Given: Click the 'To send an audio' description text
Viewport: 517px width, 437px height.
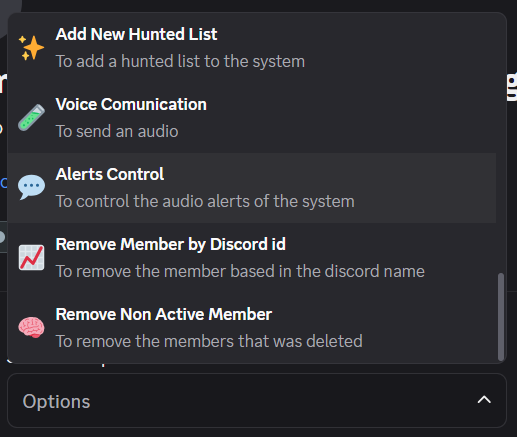Looking at the screenshot, I should coord(117,131).
